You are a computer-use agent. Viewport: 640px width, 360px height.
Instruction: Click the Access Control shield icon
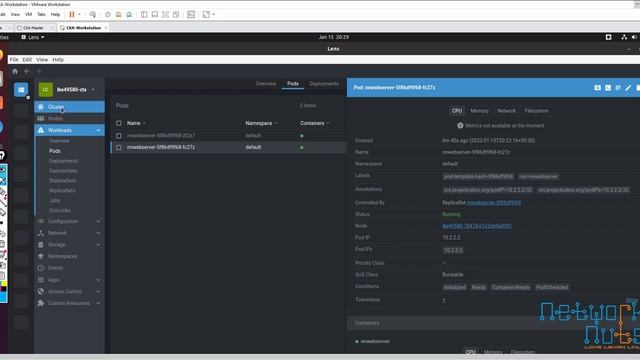41,291
